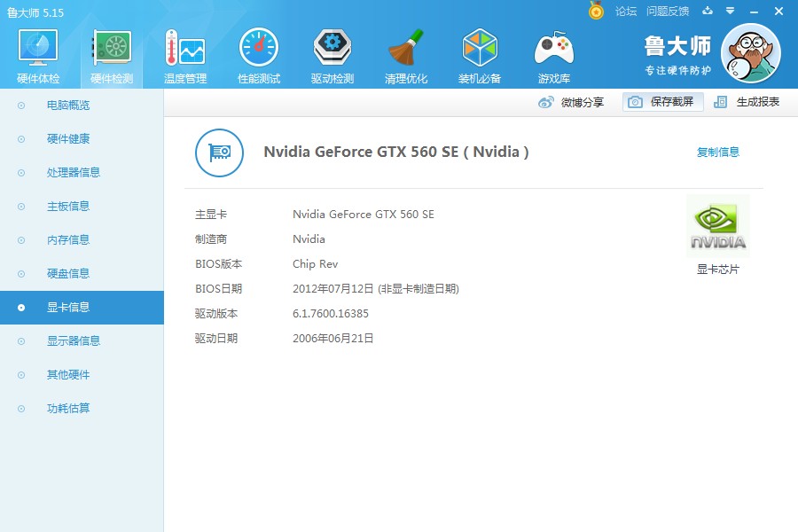Select 电脑概览 in sidebar
Screen dimensions: 798x532
click(x=82, y=106)
